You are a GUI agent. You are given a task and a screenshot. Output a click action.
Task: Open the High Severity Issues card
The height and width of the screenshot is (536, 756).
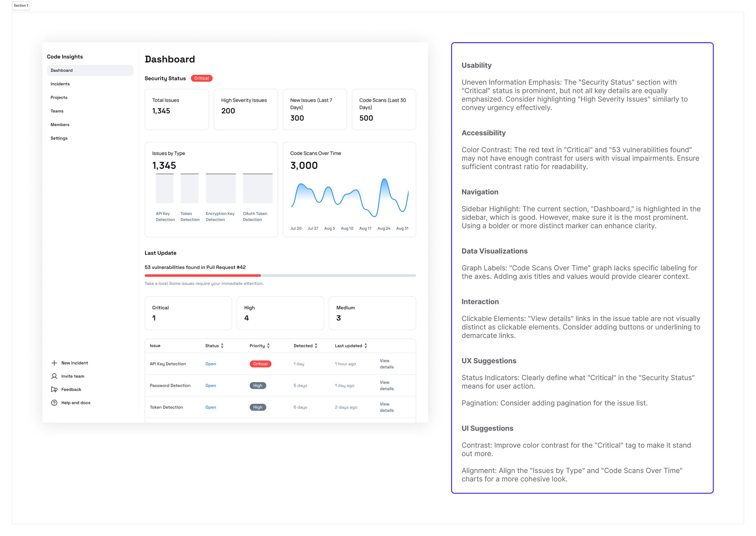pos(246,109)
